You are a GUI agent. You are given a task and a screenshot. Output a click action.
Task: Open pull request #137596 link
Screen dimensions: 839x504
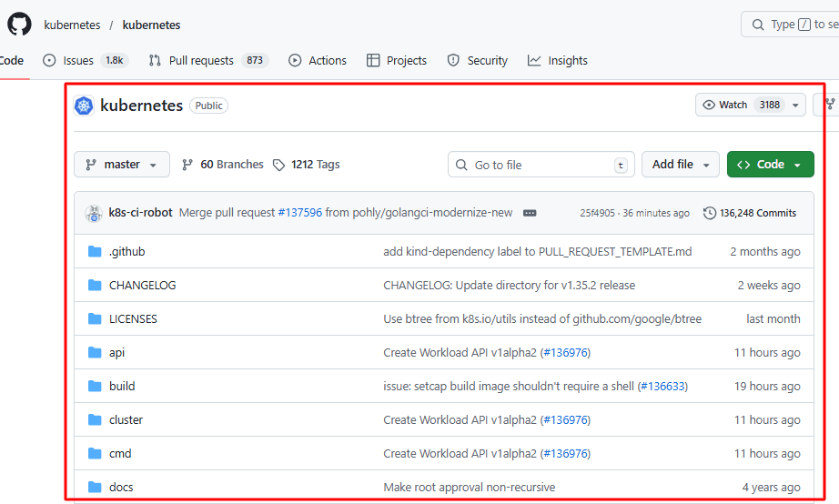[x=300, y=212]
